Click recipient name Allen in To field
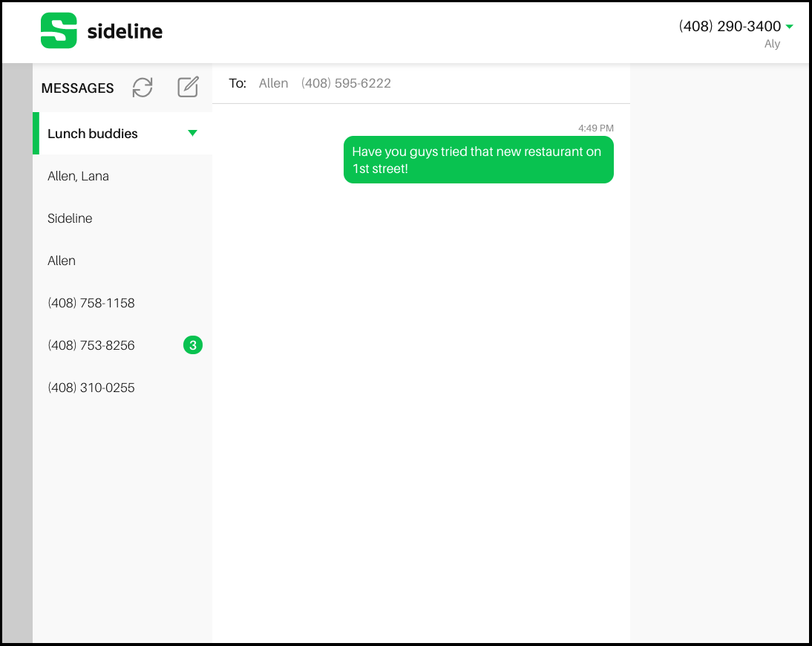 click(273, 83)
